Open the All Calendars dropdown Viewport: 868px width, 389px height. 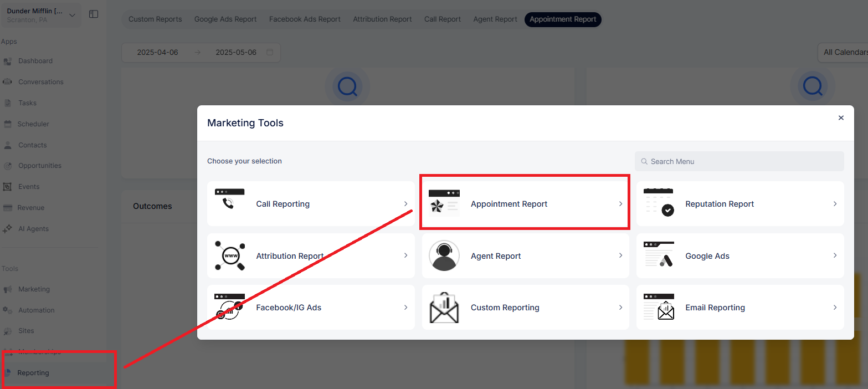[843, 53]
